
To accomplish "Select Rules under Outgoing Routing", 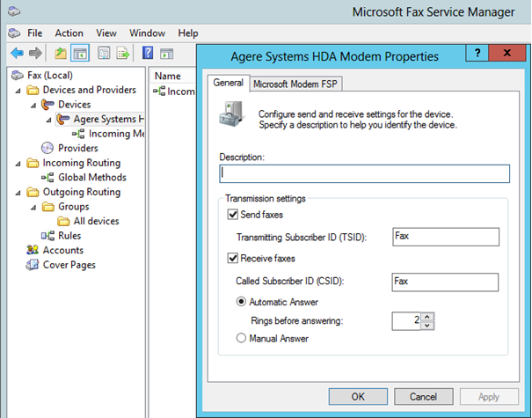I will pyautogui.click(x=69, y=236).
